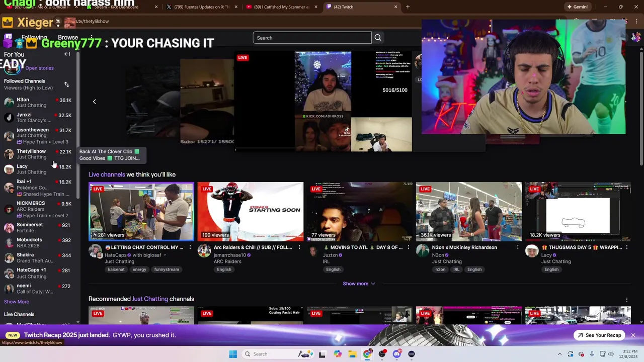Click the n3on tag
The height and width of the screenshot is (362, 644).
[440, 269]
